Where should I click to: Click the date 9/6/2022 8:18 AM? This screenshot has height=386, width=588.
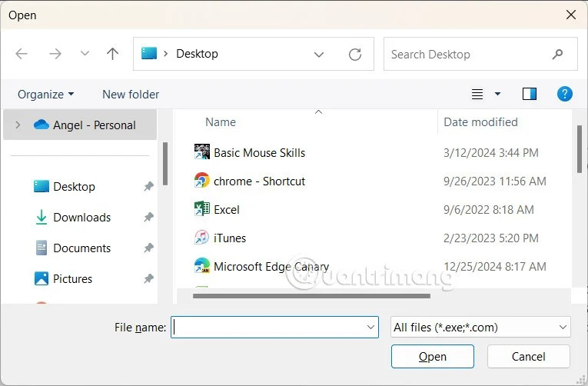(x=489, y=210)
